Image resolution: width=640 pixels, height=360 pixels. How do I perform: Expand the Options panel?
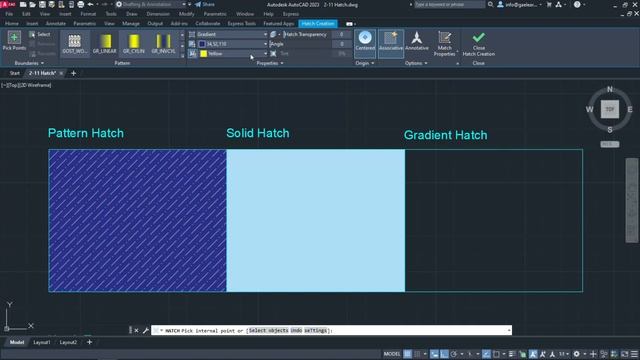[416, 63]
